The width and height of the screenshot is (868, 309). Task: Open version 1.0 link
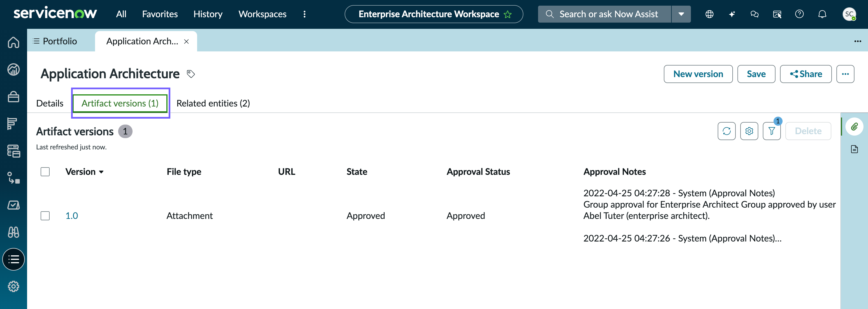tap(71, 216)
